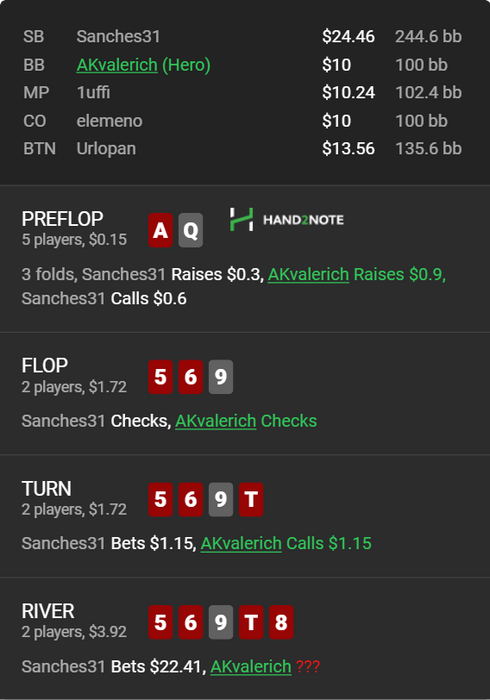This screenshot has height=700, width=490.
Task: Click the red ??? decision marker
Action: point(308,667)
